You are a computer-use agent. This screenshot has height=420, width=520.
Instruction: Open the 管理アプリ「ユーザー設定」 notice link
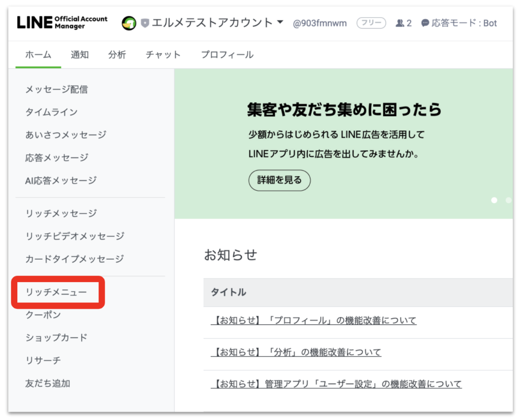(x=336, y=384)
